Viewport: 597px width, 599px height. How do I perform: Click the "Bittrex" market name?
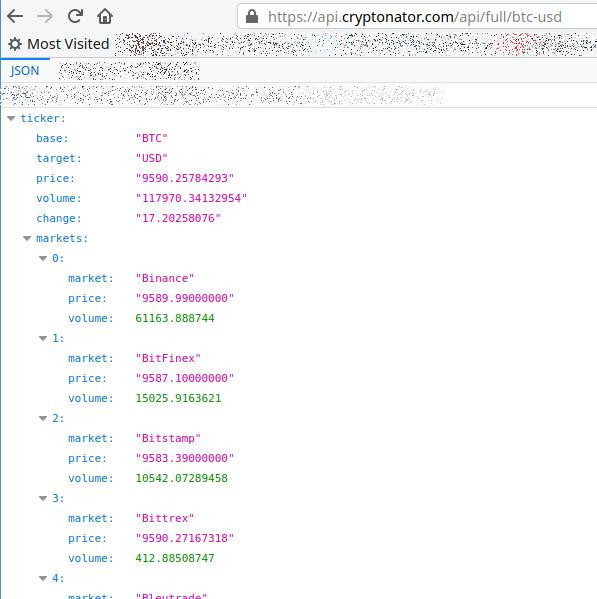click(x=165, y=518)
